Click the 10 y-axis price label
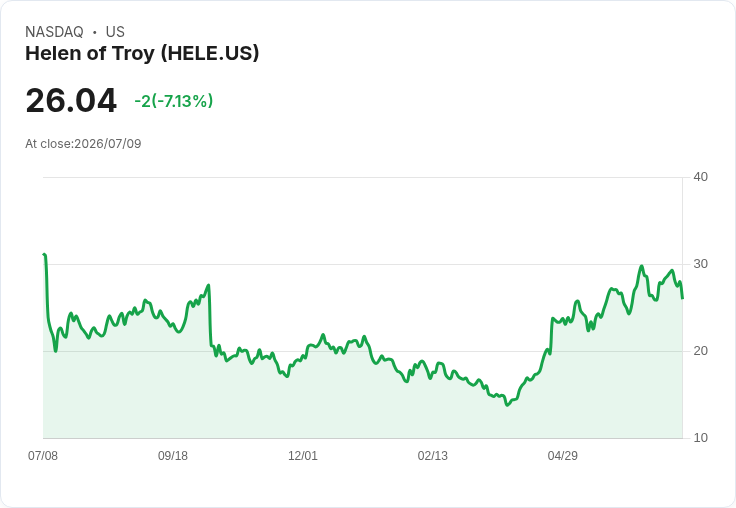 [700, 438]
